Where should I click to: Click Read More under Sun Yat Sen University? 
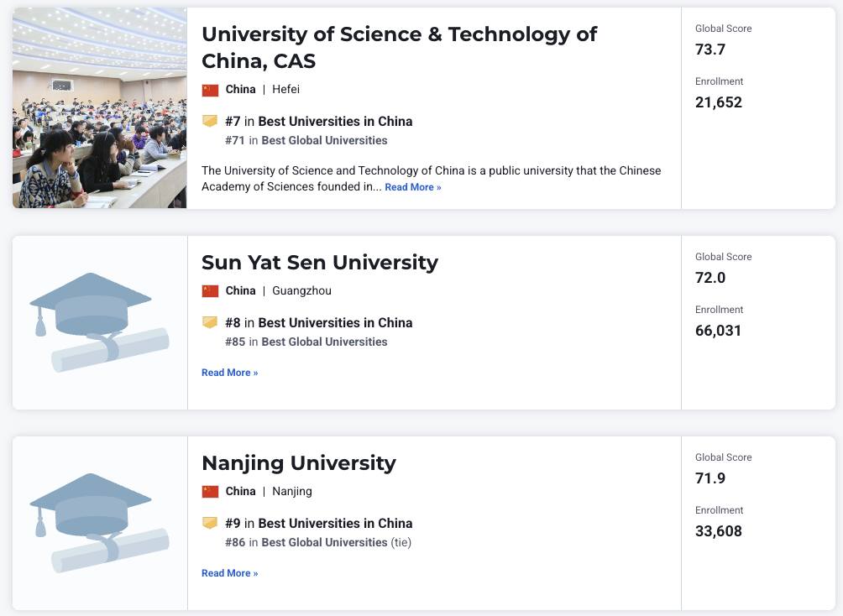pyautogui.click(x=229, y=373)
